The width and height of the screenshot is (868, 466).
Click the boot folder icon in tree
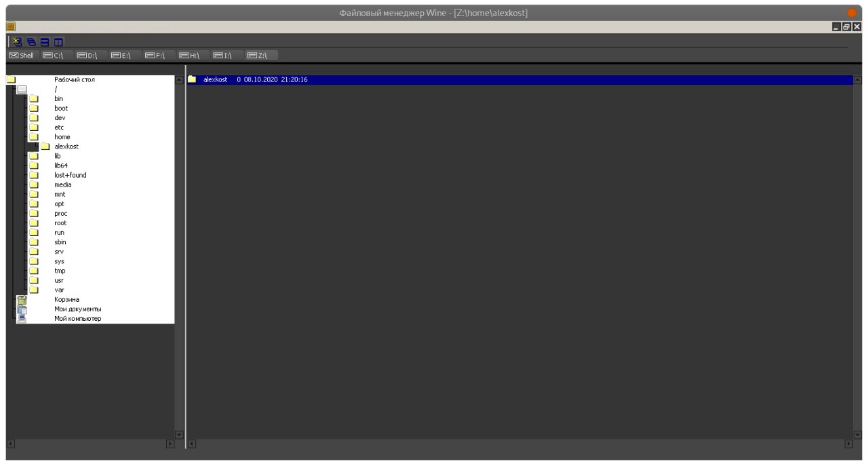(33, 108)
